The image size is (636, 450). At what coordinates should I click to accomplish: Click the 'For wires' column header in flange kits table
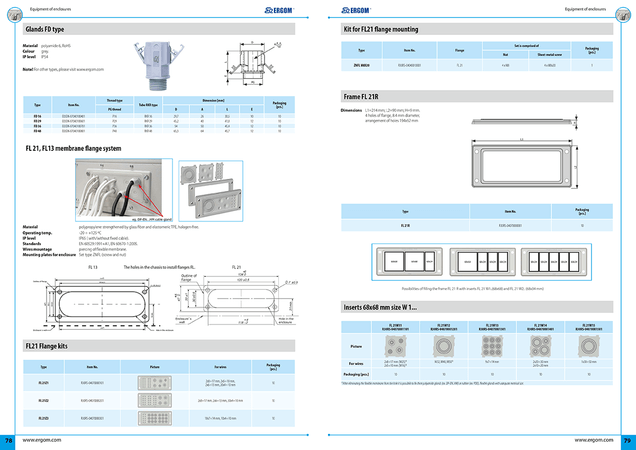pos(221,367)
